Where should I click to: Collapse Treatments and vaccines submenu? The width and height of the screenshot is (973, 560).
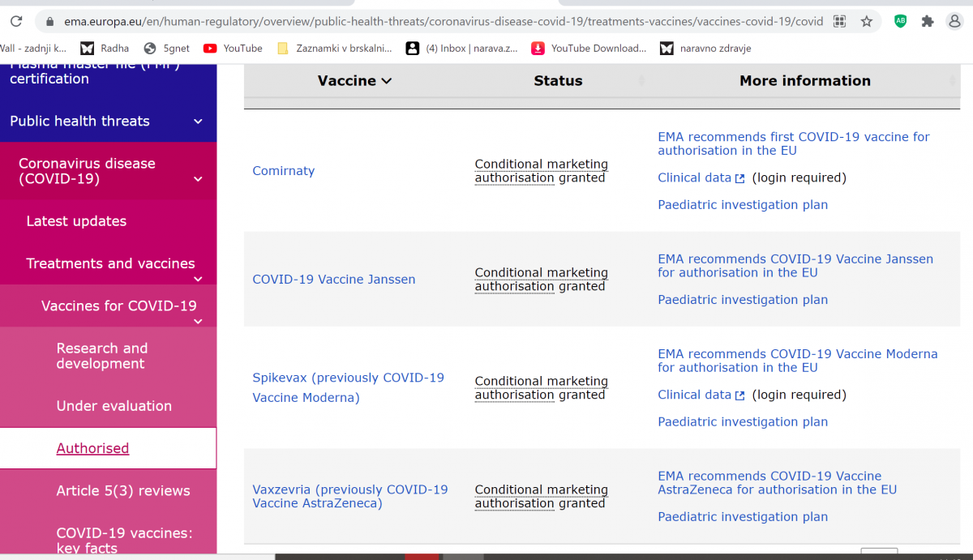[198, 279]
